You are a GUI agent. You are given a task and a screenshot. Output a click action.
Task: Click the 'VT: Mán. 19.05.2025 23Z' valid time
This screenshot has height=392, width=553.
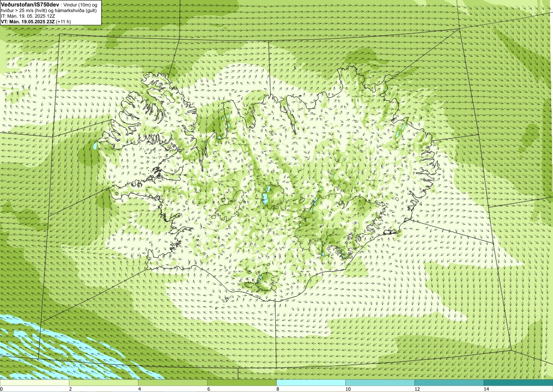[x=28, y=22]
